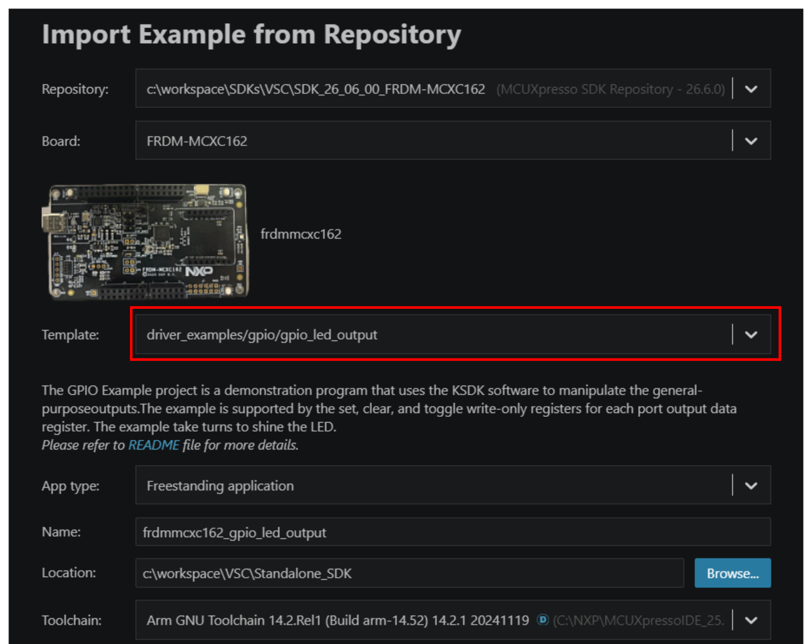Click the gpio_led_output template field
Viewport: 812px width, 644px height.
[x=453, y=335]
